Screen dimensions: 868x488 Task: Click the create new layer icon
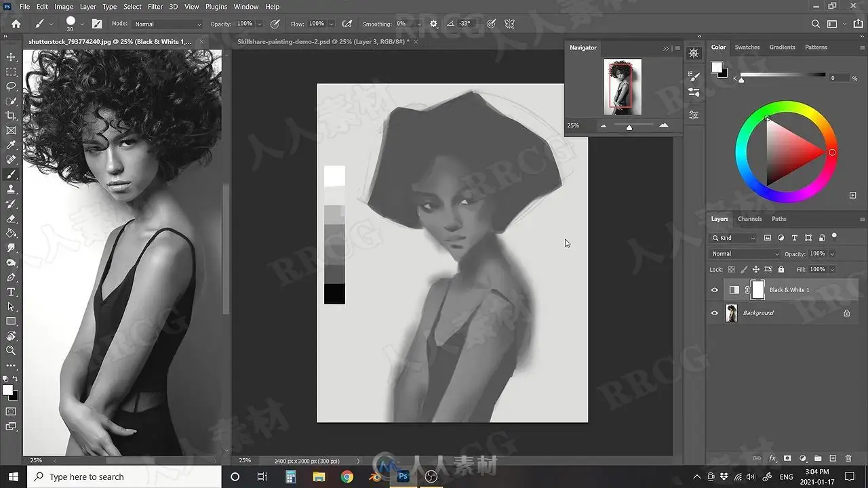833,459
